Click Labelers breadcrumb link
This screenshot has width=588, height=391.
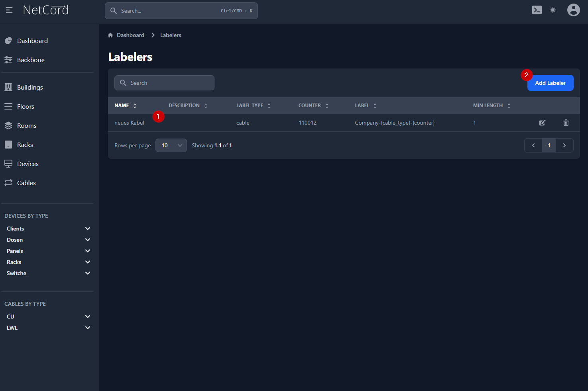point(171,35)
